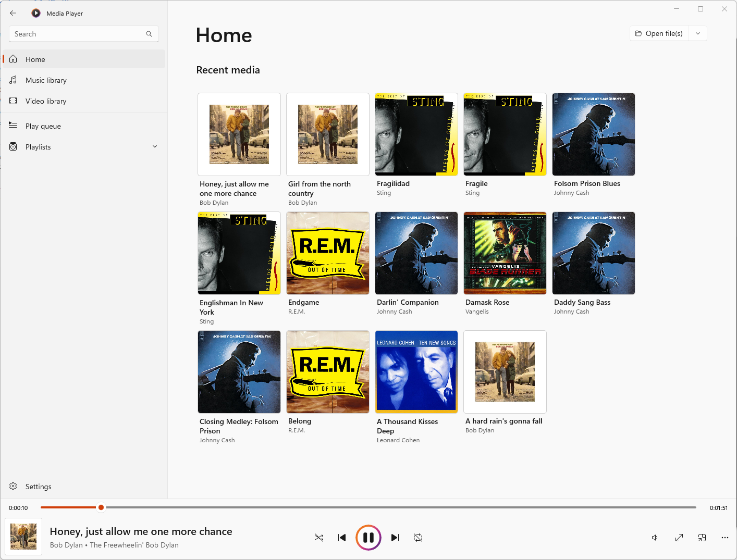Screen dimensions: 737x560
Task: Switch to full screen view
Action: 679,538
